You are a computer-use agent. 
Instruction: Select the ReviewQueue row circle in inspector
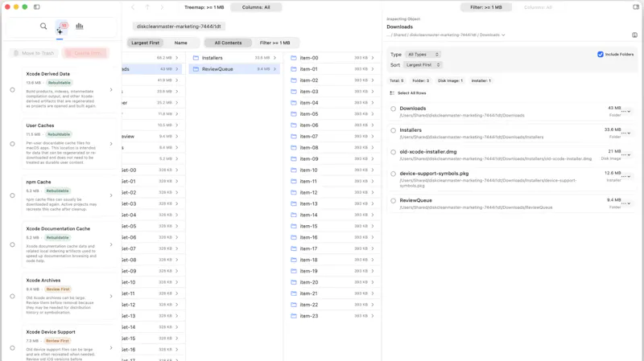click(x=393, y=201)
